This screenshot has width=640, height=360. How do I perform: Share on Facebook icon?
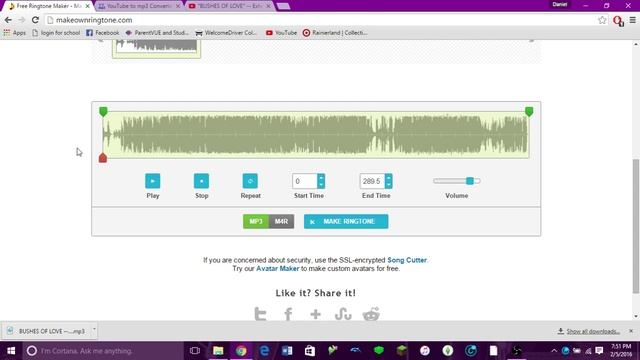click(x=288, y=314)
